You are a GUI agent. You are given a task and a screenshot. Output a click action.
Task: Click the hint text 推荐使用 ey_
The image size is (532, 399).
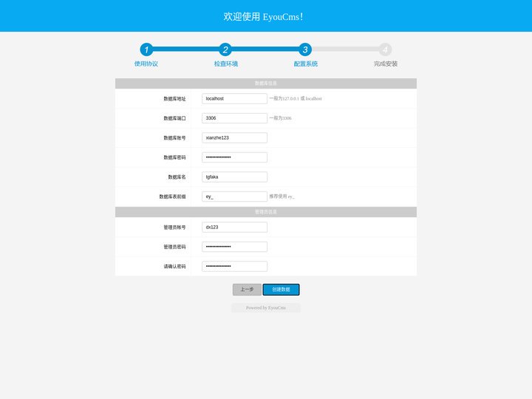tap(282, 197)
